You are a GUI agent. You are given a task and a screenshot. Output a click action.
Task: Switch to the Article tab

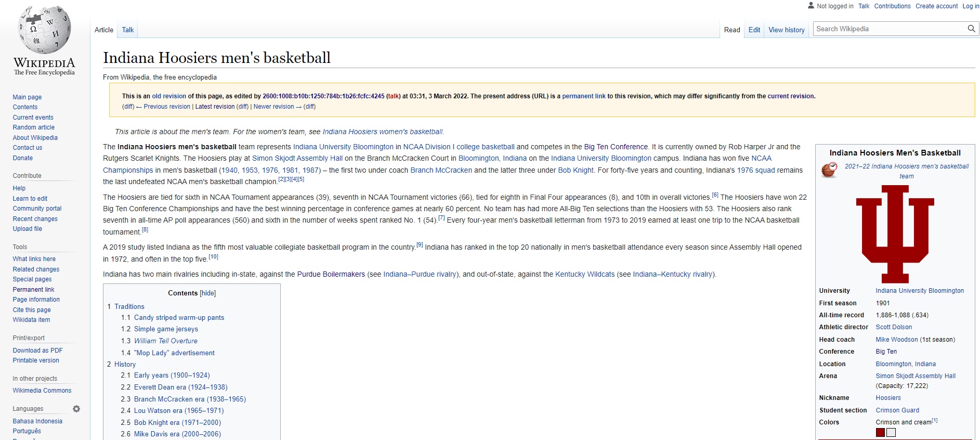(104, 30)
